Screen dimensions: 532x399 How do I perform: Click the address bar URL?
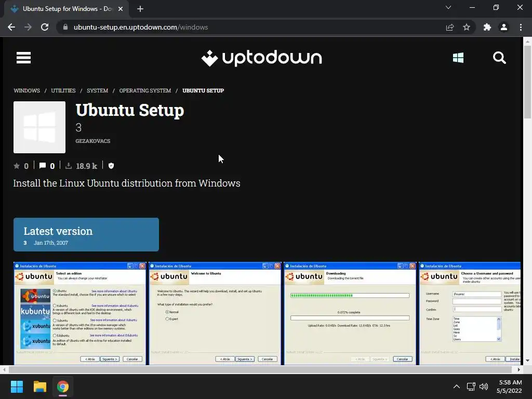point(141,27)
